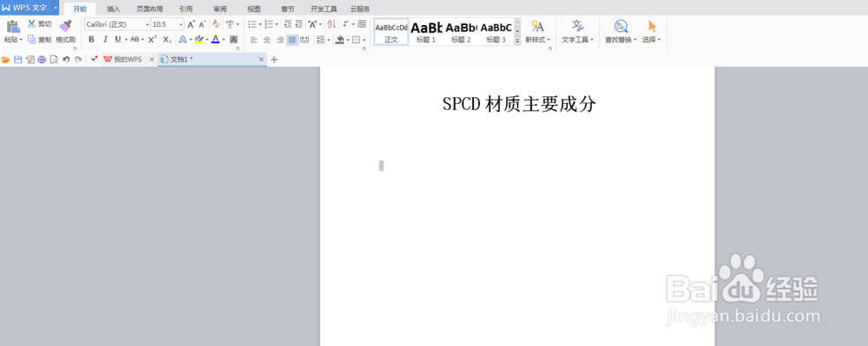Toggle underline formatting
868x346 pixels.
tap(117, 39)
